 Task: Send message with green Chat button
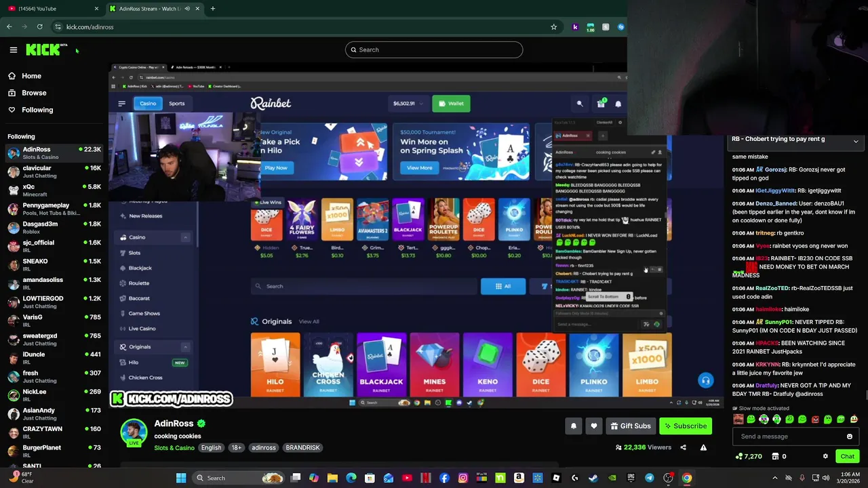[847, 456]
